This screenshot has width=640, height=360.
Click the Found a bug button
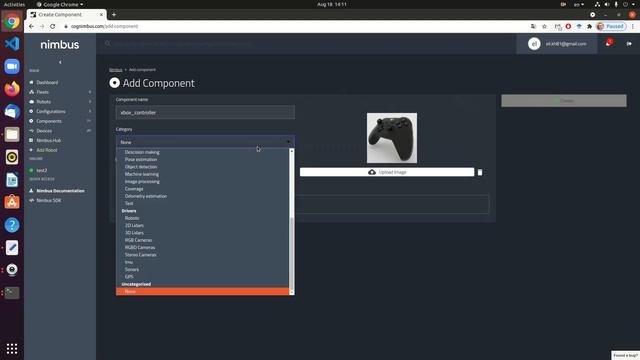pos(625,356)
